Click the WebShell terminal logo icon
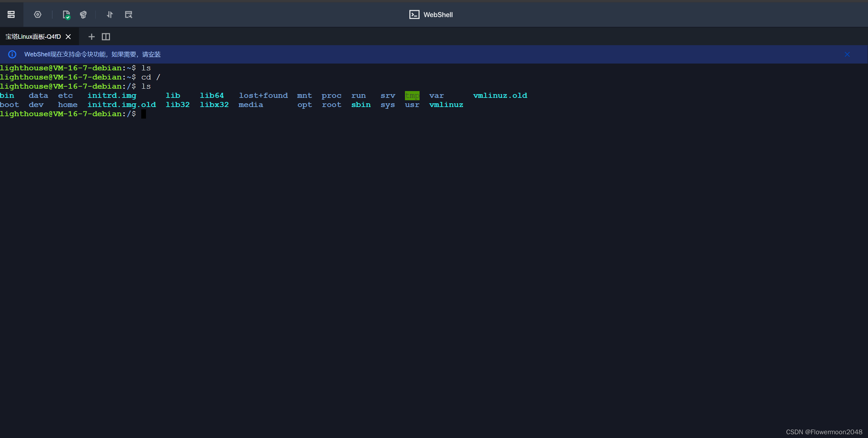This screenshot has height=438, width=868. [x=414, y=15]
